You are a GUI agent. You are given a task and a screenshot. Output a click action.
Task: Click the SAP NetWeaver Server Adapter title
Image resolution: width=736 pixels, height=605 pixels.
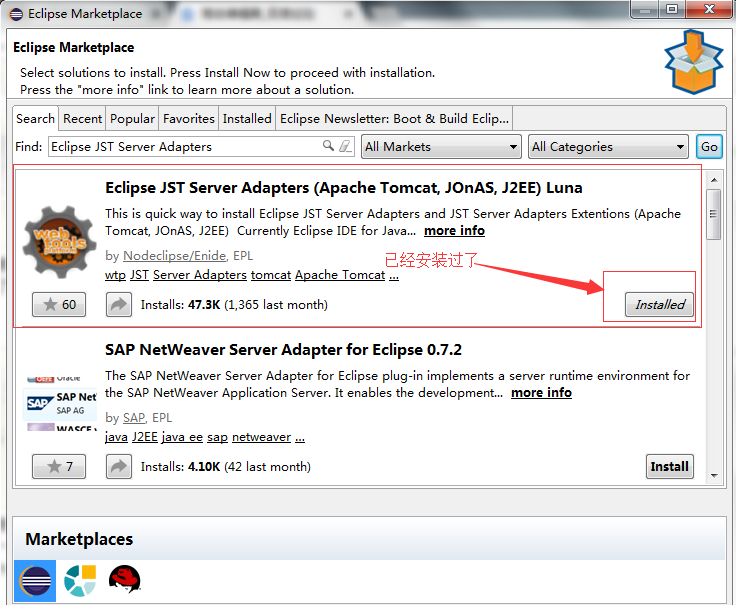coord(283,350)
